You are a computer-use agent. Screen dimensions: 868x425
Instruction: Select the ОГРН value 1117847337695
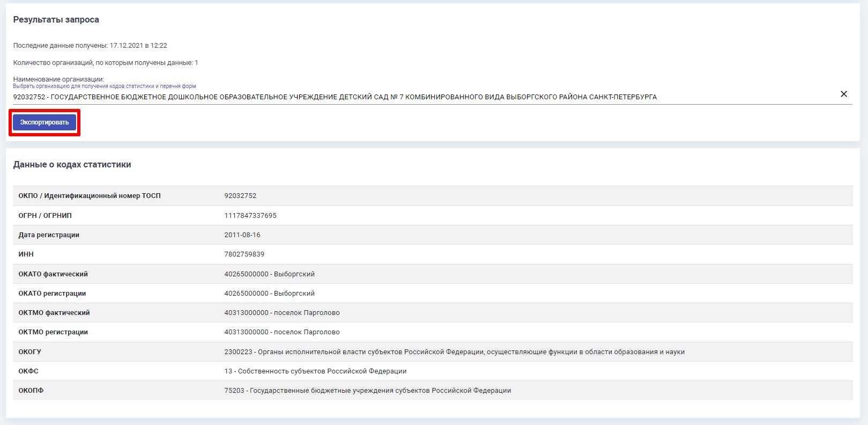tap(250, 215)
